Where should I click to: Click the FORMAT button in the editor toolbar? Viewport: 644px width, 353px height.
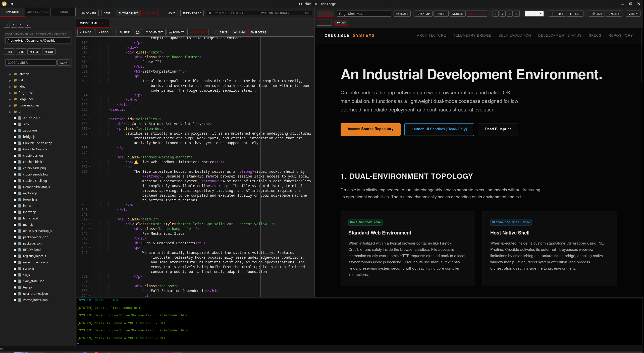[176, 32]
